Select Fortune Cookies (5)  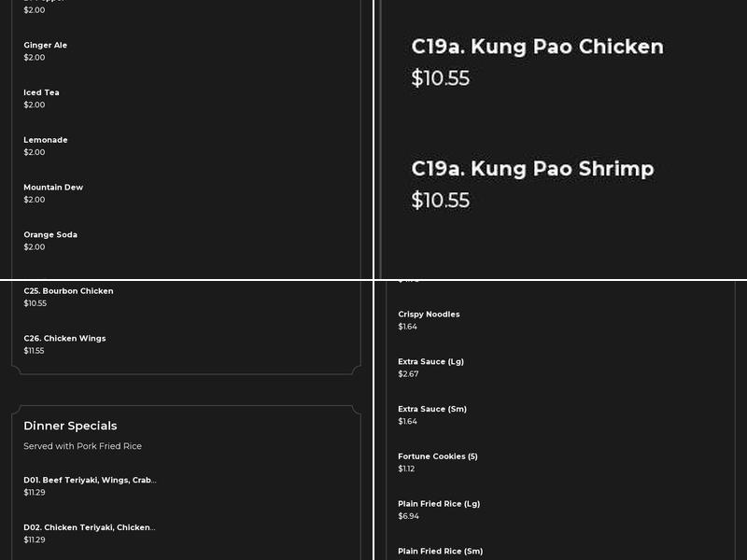pos(438,455)
